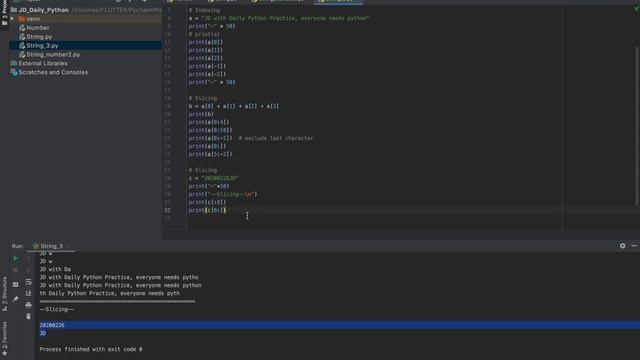Clear console with the trash icon
This screenshot has width=640, height=360.
pyautogui.click(x=29, y=316)
